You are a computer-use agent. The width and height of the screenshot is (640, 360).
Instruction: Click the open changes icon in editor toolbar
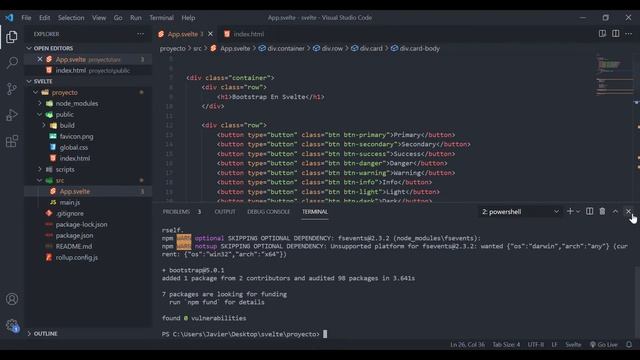(x=602, y=33)
